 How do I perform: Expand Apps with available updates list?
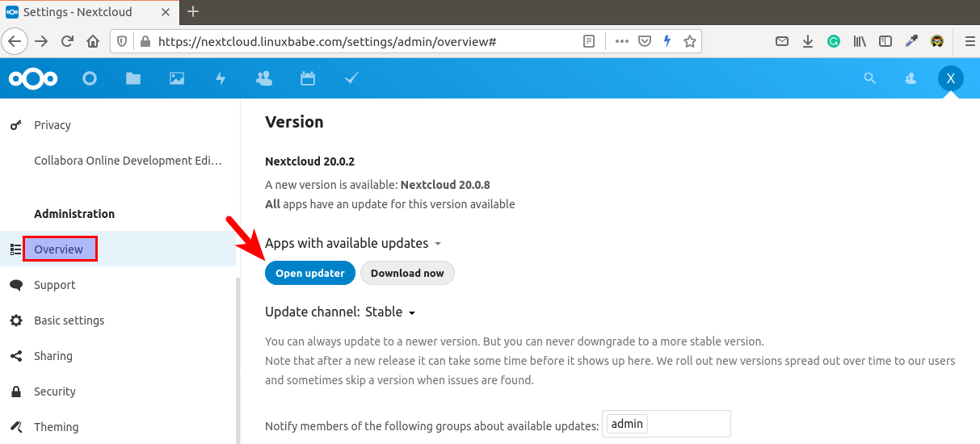pyautogui.click(x=438, y=244)
